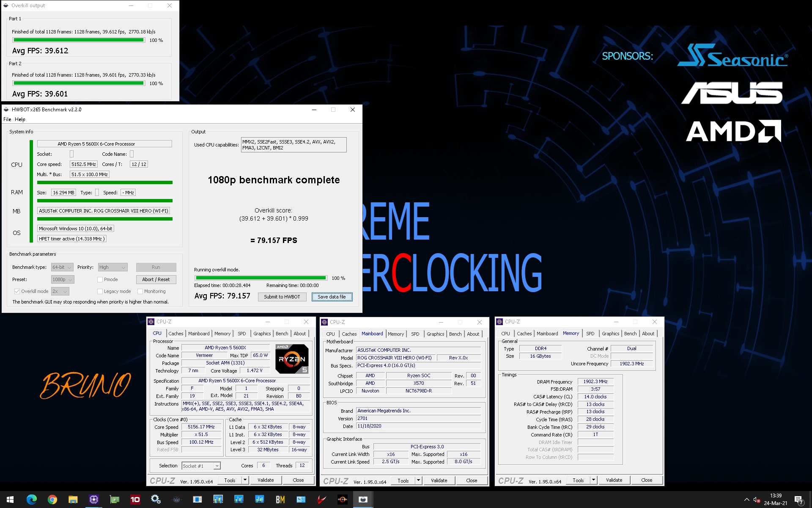Expand Tools arrow in CPU-Z Memory window
This screenshot has height=508, width=812.
pyautogui.click(x=593, y=480)
